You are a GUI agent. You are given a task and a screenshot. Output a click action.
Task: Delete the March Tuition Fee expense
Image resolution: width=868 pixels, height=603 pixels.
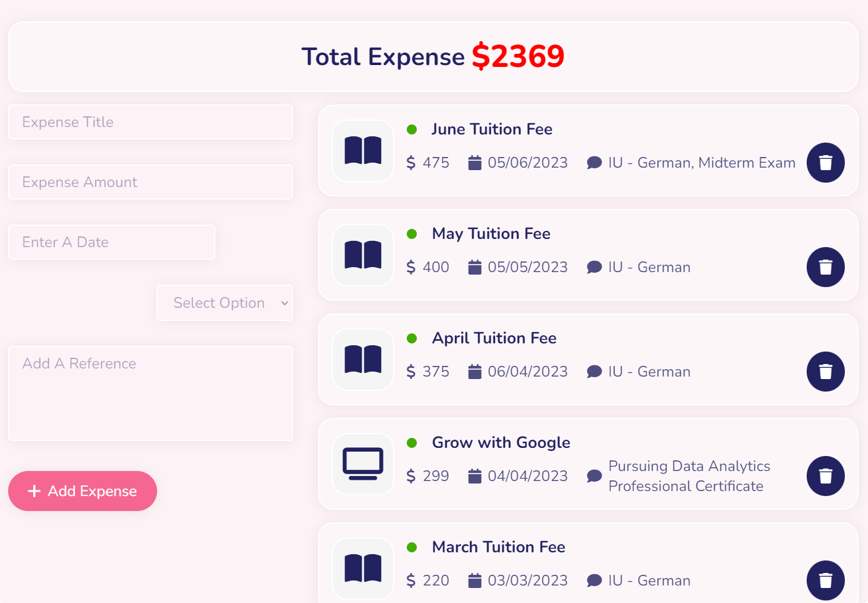click(x=825, y=580)
